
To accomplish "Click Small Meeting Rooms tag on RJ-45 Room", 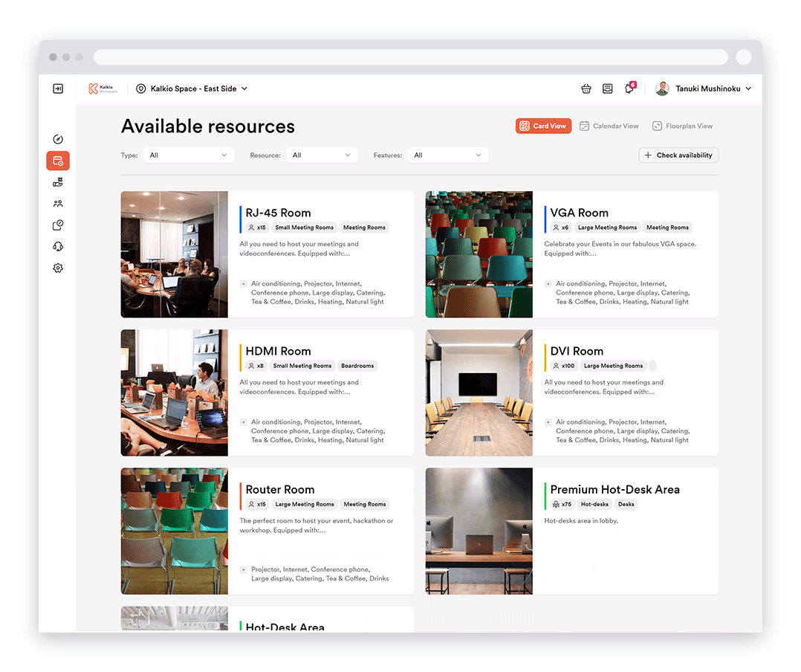I will pos(304,227).
